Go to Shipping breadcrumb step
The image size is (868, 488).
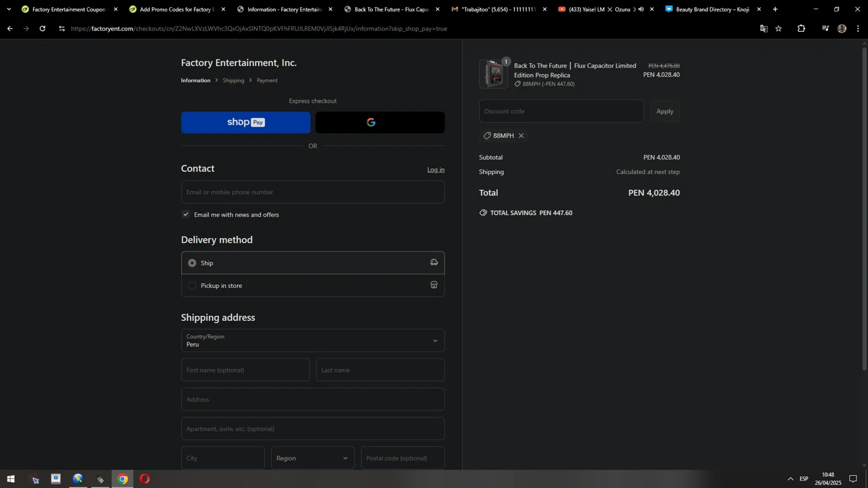click(x=233, y=80)
